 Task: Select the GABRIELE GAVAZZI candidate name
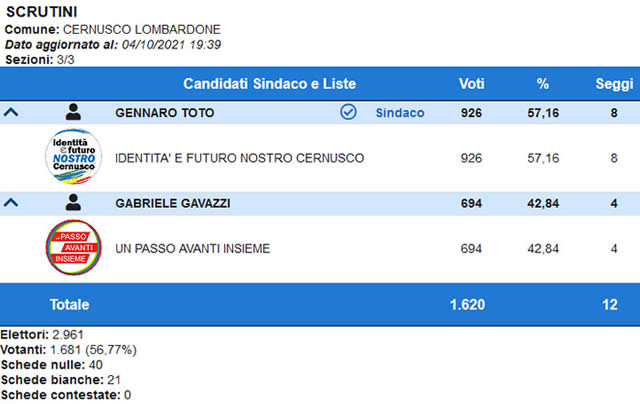[173, 203]
